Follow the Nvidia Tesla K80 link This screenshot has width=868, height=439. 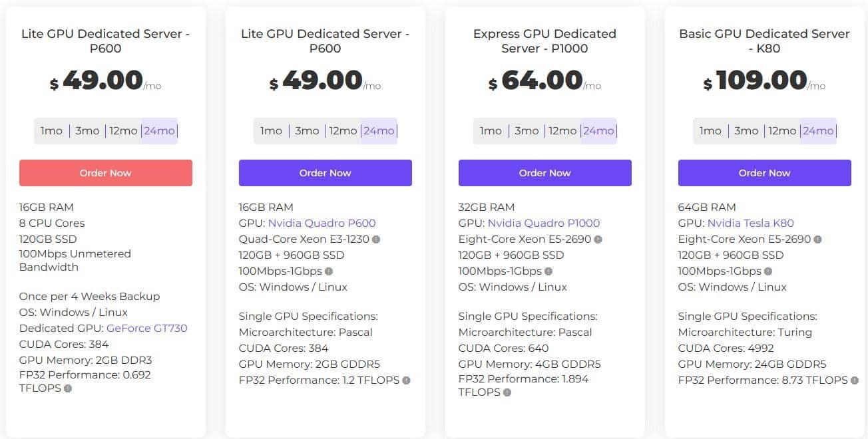(x=750, y=223)
